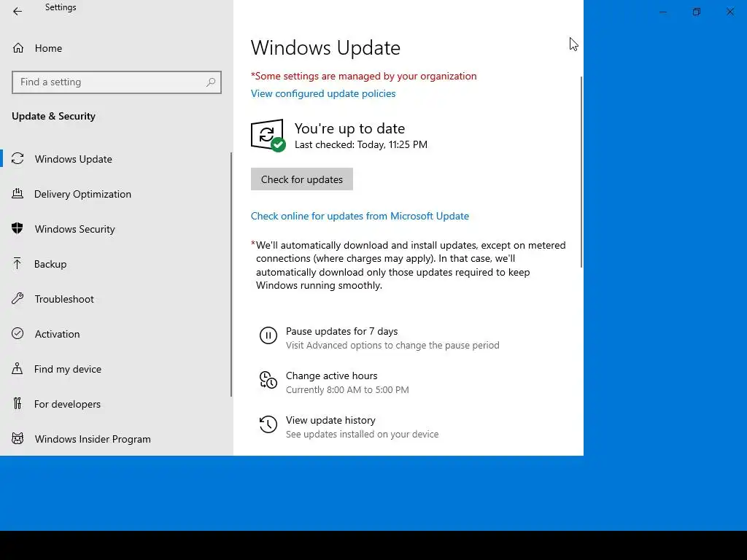This screenshot has width=747, height=560.
Task: Click the main content vertical scrollbar
Action: [581, 171]
